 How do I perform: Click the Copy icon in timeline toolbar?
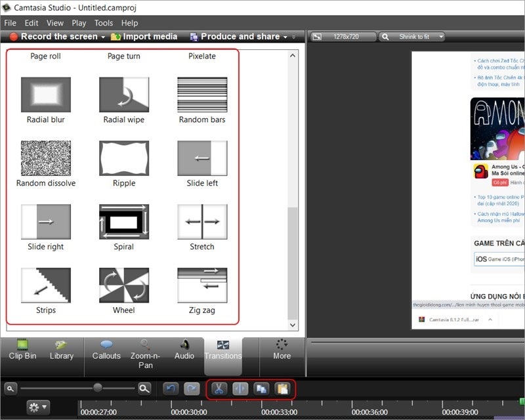(x=261, y=388)
